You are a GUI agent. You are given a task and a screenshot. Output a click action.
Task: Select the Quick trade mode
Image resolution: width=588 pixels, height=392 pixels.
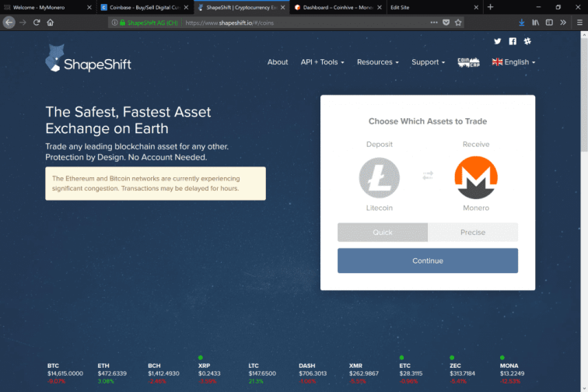pyautogui.click(x=383, y=233)
